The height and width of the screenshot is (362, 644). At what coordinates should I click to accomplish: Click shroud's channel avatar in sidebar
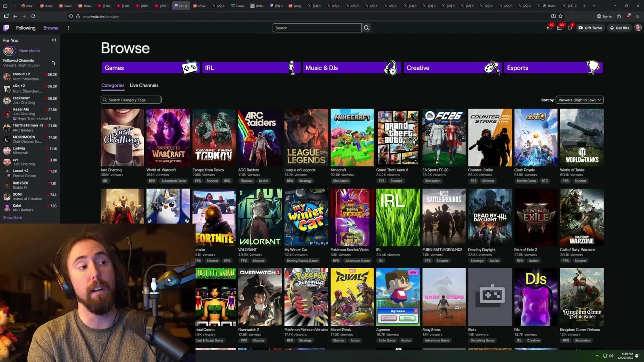coord(7,76)
